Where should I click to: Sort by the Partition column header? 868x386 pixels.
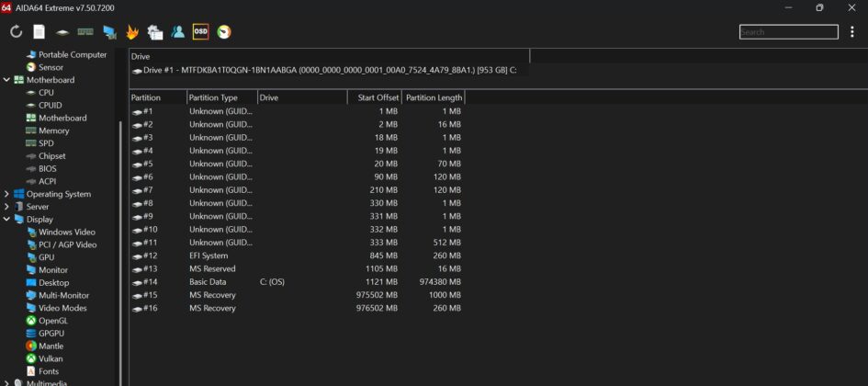point(158,97)
